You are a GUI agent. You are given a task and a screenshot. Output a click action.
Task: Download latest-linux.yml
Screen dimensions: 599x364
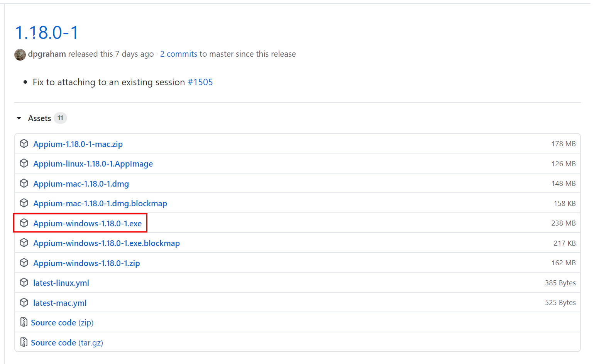click(61, 283)
